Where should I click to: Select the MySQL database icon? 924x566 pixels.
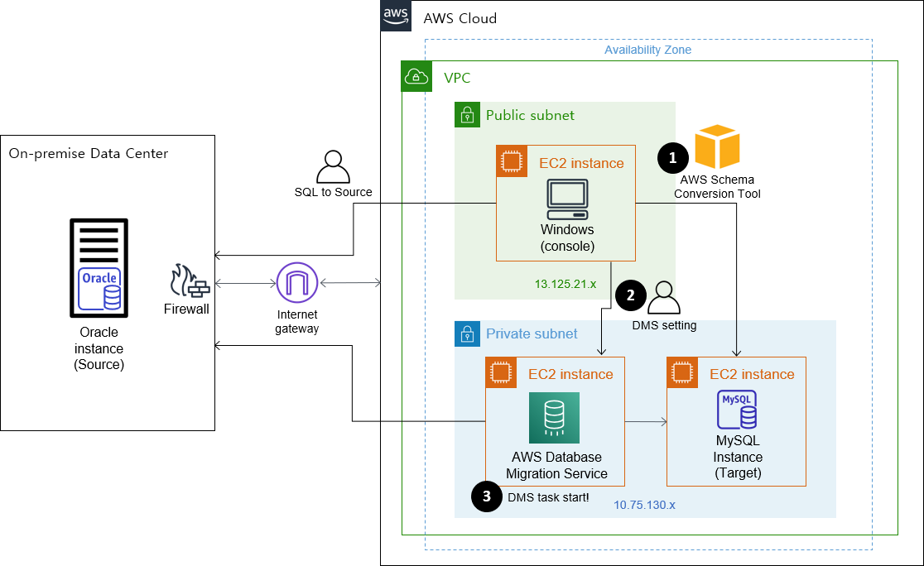[x=737, y=410]
